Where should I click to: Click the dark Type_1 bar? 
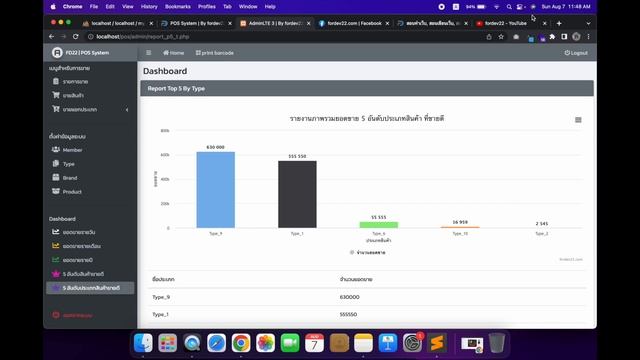coord(297,194)
